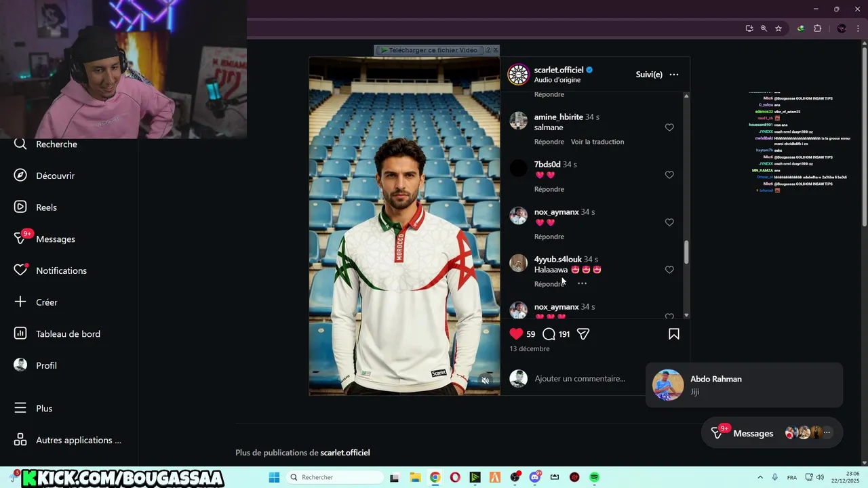868x488 pixels.
Task: Click the comments scrollbar thumb
Action: click(686, 252)
